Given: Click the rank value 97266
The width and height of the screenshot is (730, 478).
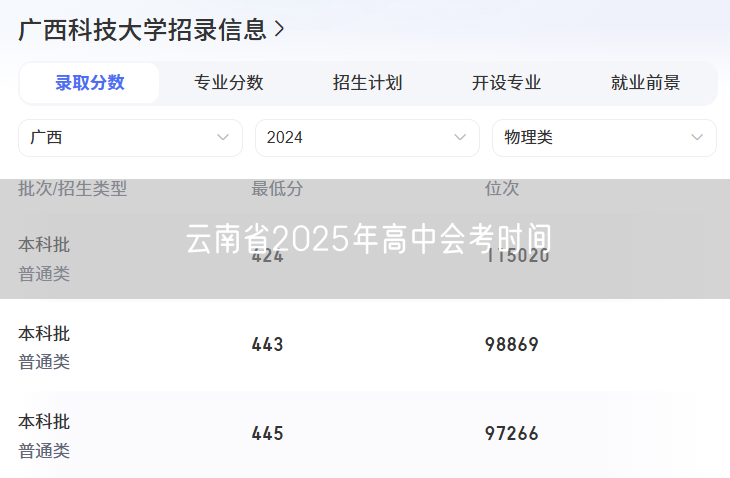Looking at the screenshot, I should coord(512,434).
